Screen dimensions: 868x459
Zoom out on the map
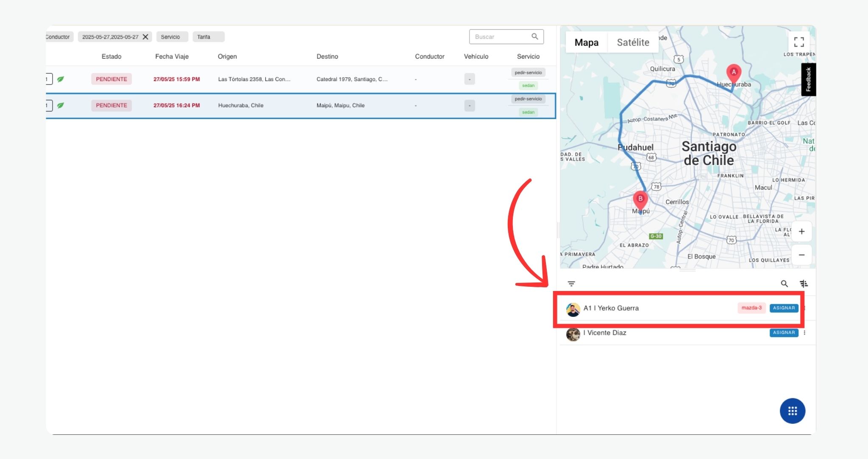(x=801, y=255)
